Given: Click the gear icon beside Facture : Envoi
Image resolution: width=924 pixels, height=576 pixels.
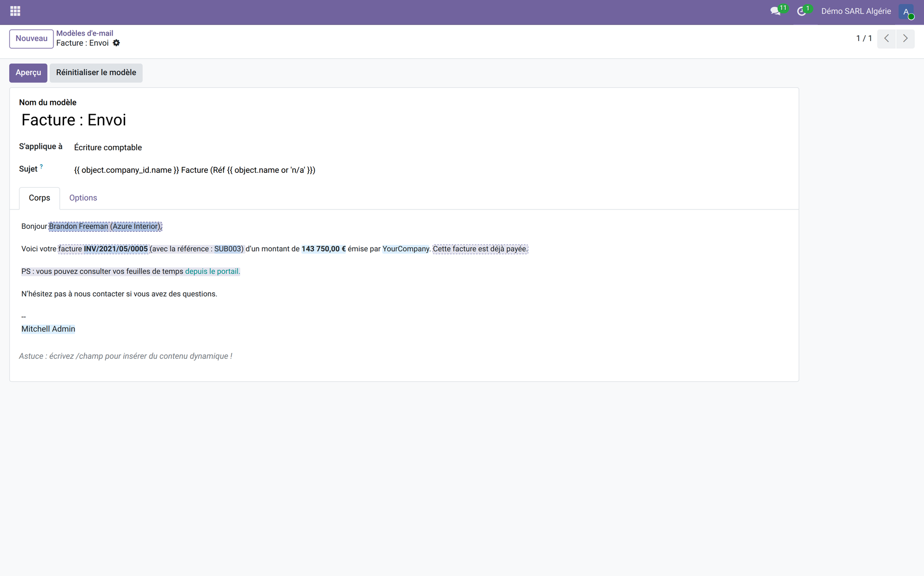Looking at the screenshot, I should pos(116,43).
